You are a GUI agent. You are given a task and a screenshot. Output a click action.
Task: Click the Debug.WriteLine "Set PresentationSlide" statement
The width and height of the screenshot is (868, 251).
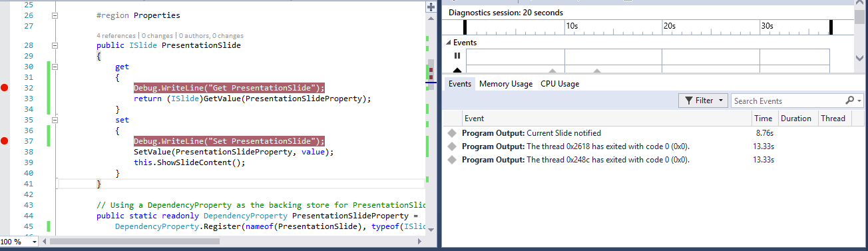pos(229,141)
